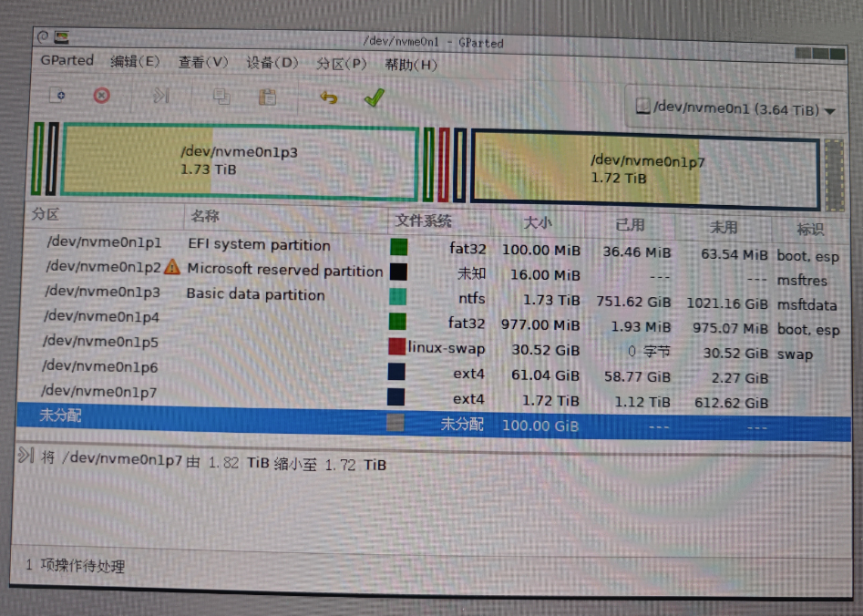Click the swap flag cell

pos(795,354)
